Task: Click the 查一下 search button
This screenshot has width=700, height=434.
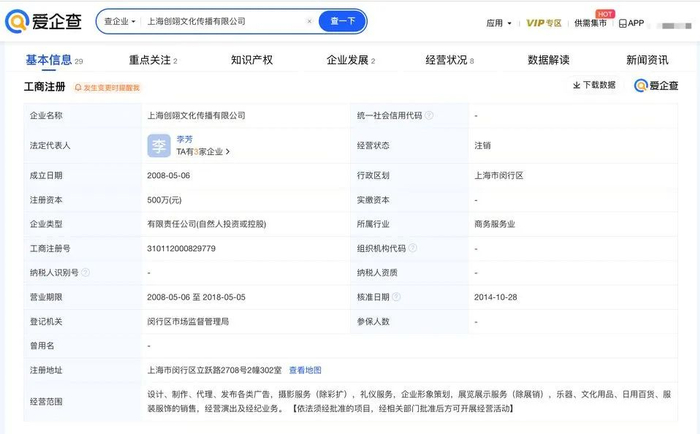Action: [x=342, y=21]
